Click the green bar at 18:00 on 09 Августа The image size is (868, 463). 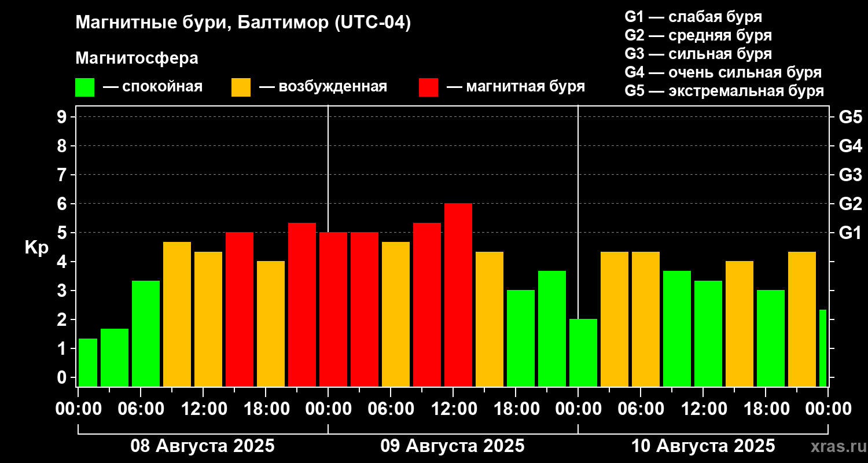coord(521,339)
